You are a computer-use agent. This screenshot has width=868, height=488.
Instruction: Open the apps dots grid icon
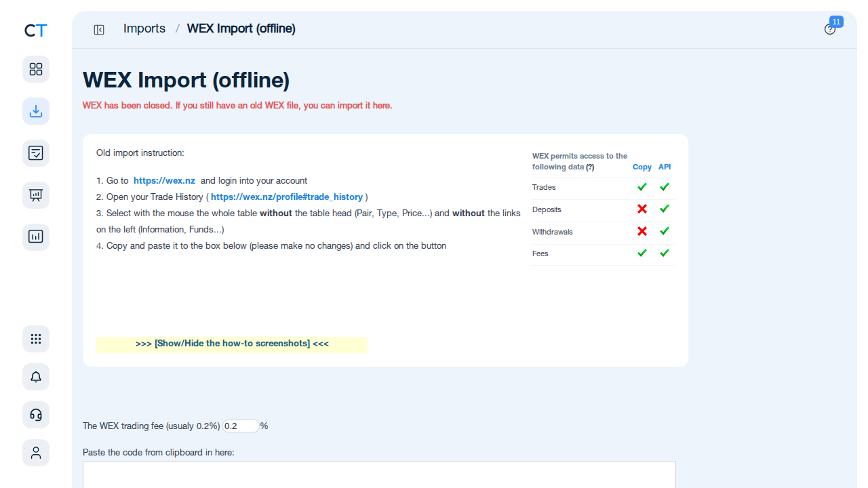(36, 339)
